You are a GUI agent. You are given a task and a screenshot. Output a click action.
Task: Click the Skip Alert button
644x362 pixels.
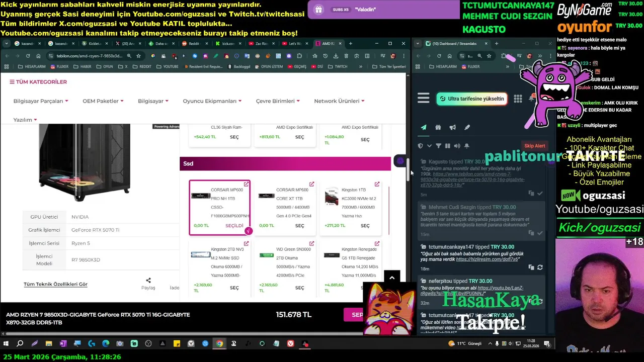pos(534,146)
